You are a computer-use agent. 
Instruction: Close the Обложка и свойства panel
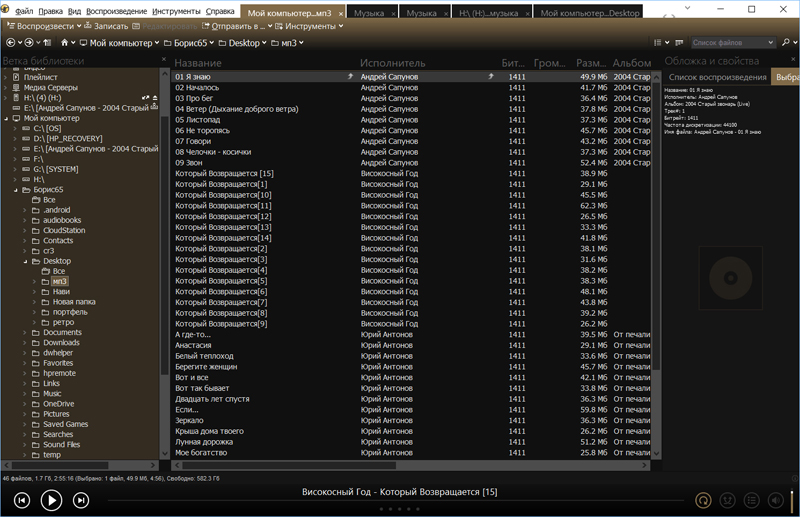[x=793, y=60]
